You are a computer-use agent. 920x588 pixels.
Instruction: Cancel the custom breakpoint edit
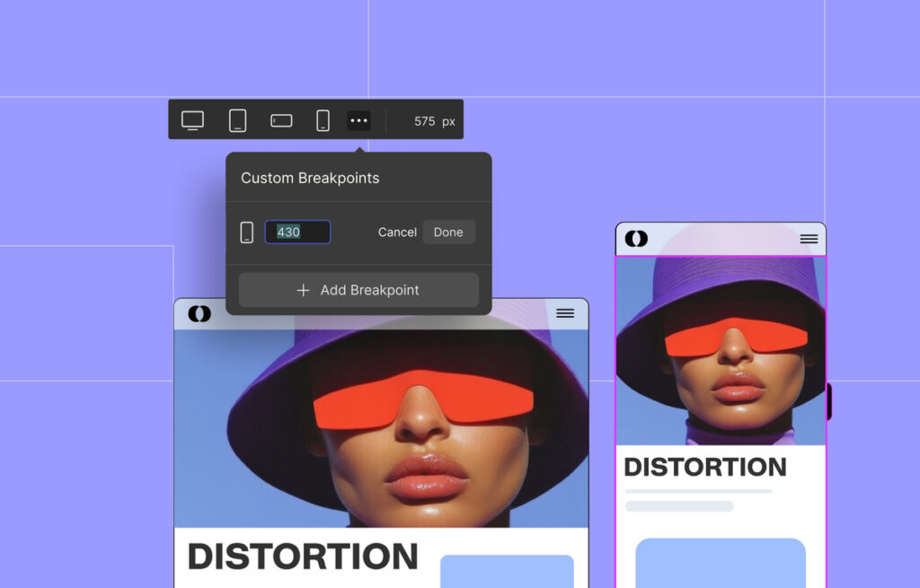tap(397, 233)
